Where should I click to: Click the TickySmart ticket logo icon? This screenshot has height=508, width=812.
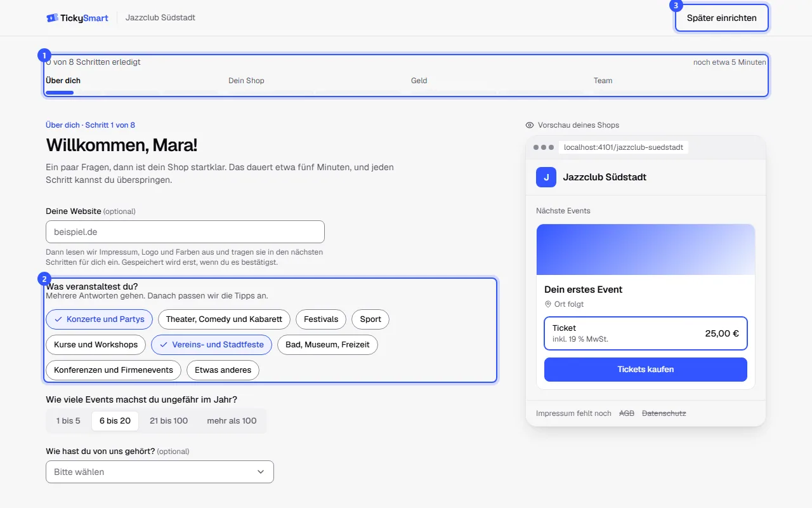click(x=52, y=18)
